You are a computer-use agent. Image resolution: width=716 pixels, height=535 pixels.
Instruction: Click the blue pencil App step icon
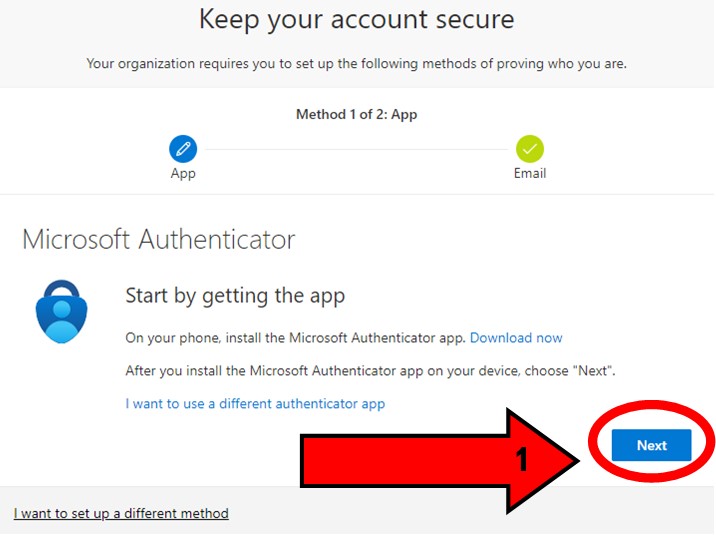183,149
